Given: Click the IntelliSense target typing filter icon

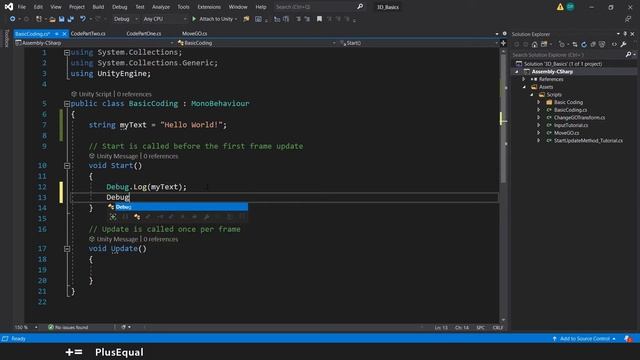Looking at the screenshot, I should (x=113, y=217).
